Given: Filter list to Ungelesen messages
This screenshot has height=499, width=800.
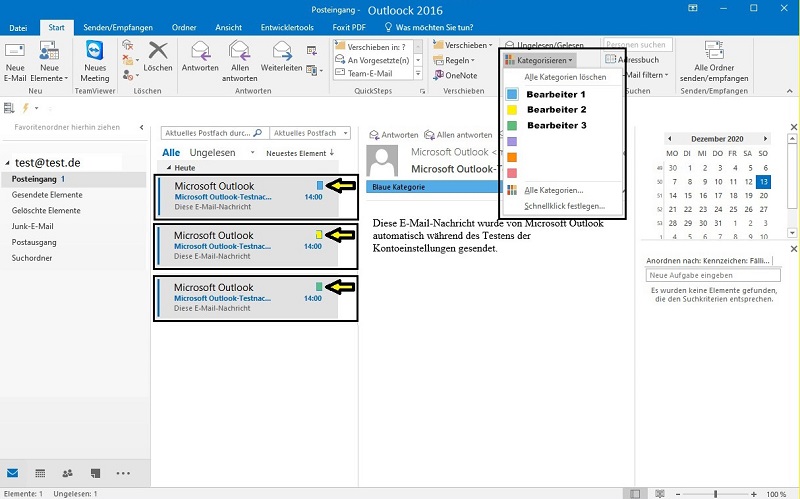Looking at the screenshot, I should pos(212,153).
